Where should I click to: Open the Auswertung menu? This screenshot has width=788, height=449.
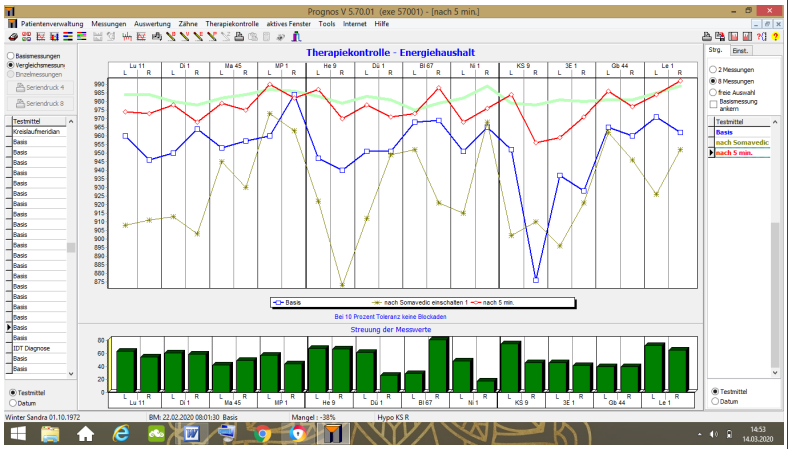tap(152, 21)
